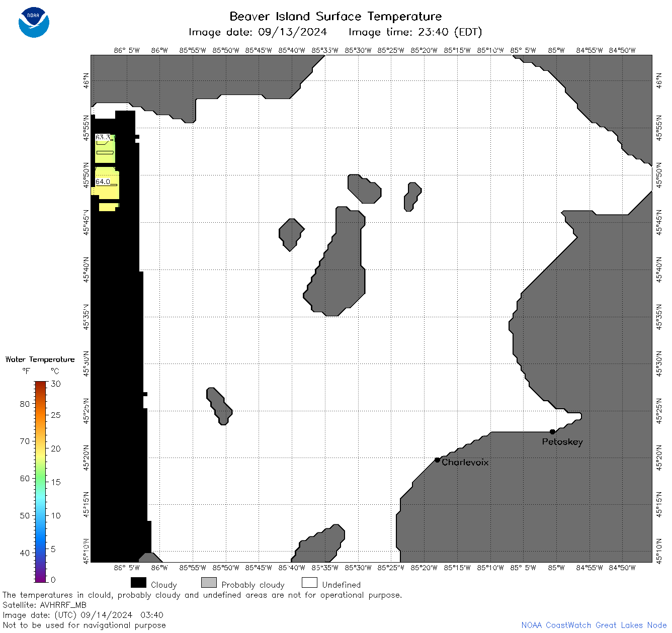Click the 40 Fahrenheit scale tick label
Viewport: 672px width, 633px height.
[25, 553]
